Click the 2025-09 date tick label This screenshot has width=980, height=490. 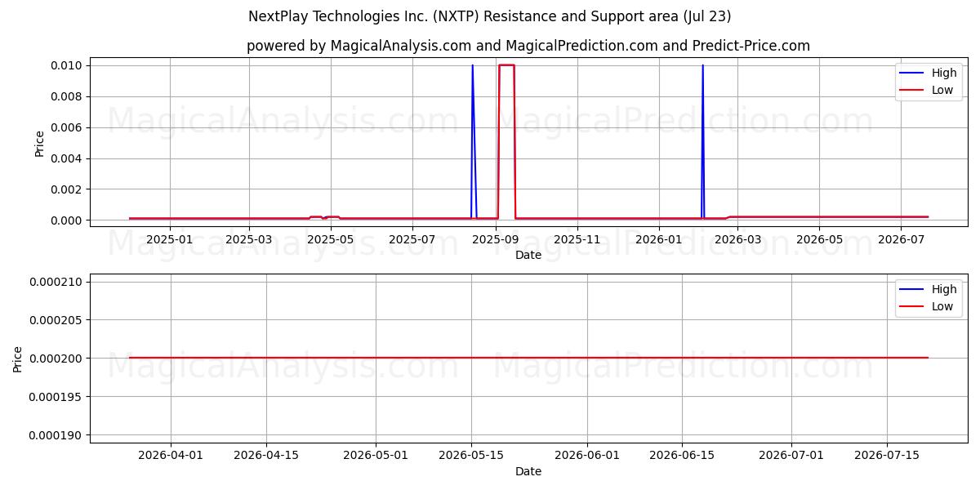pos(496,240)
